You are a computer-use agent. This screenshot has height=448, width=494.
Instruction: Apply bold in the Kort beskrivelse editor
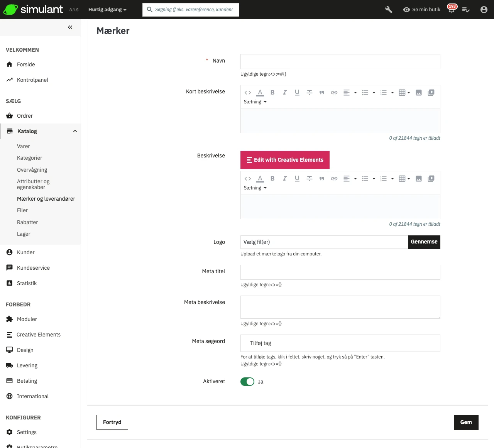[x=272, y=93]
